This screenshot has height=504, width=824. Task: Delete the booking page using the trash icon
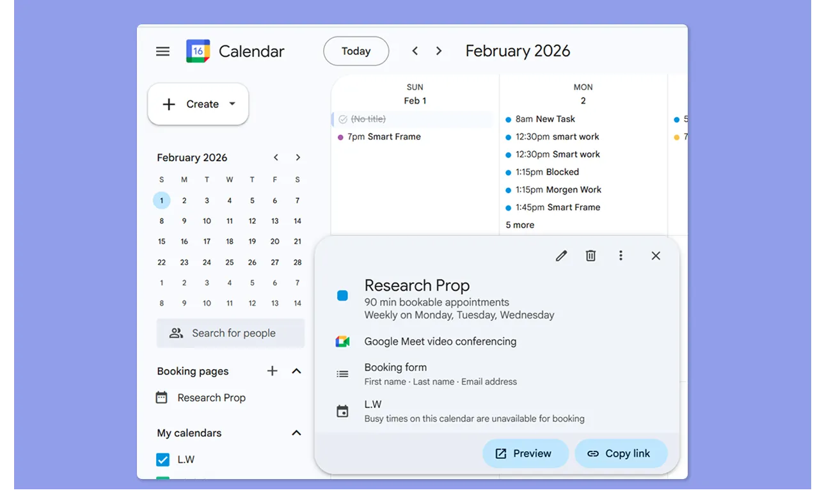pyautogui.click(x=590, y=255)
